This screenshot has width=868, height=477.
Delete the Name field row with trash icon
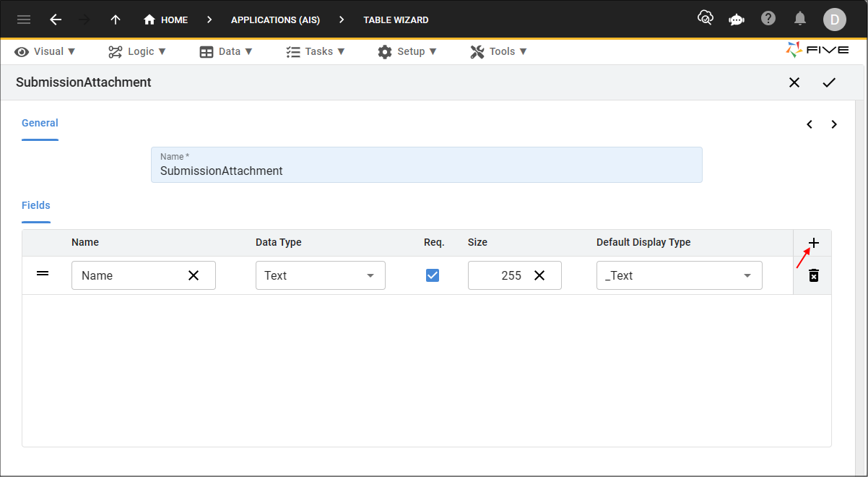(x=813, y=275)
